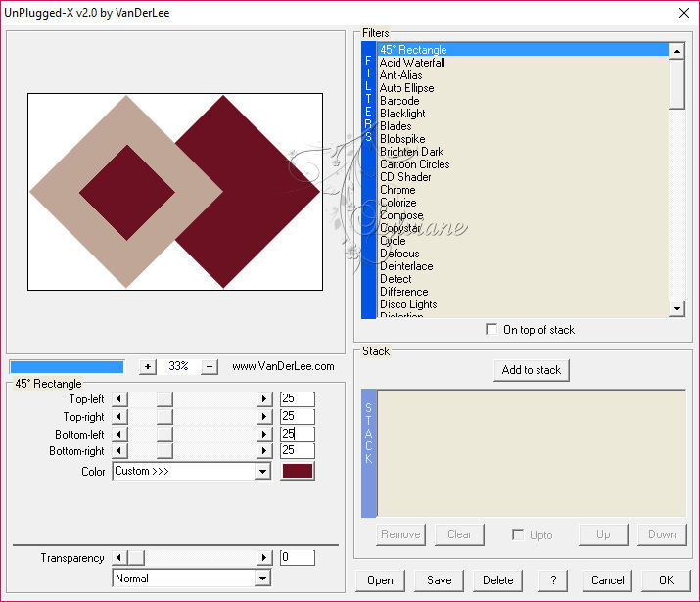This screenshot has height=602, width=700.
Task: Click the Open button
Action: point(381,580)
